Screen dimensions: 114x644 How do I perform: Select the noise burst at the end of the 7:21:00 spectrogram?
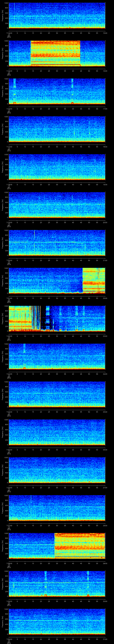pos(94,280)
